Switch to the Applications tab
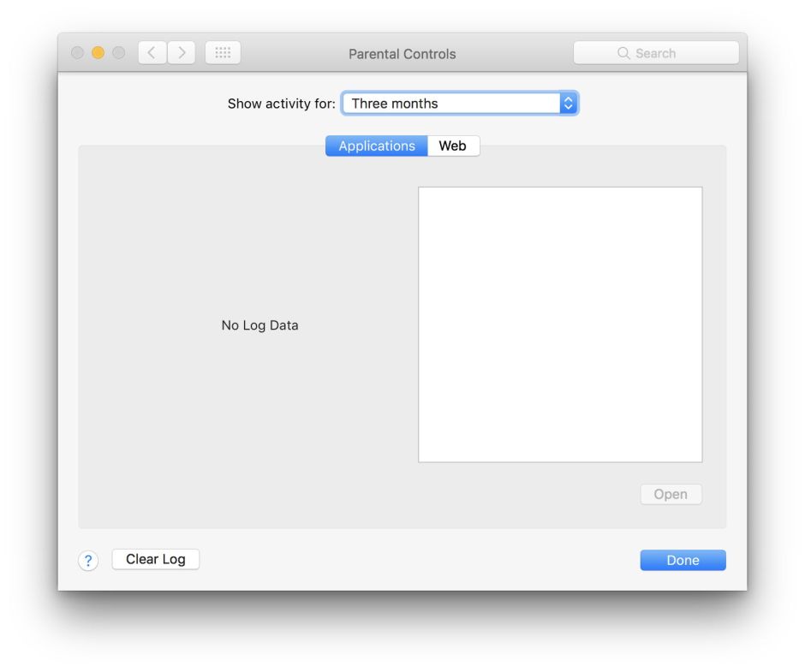The height and width of the screenshot is (672, 805). click(x=376, y=146)
